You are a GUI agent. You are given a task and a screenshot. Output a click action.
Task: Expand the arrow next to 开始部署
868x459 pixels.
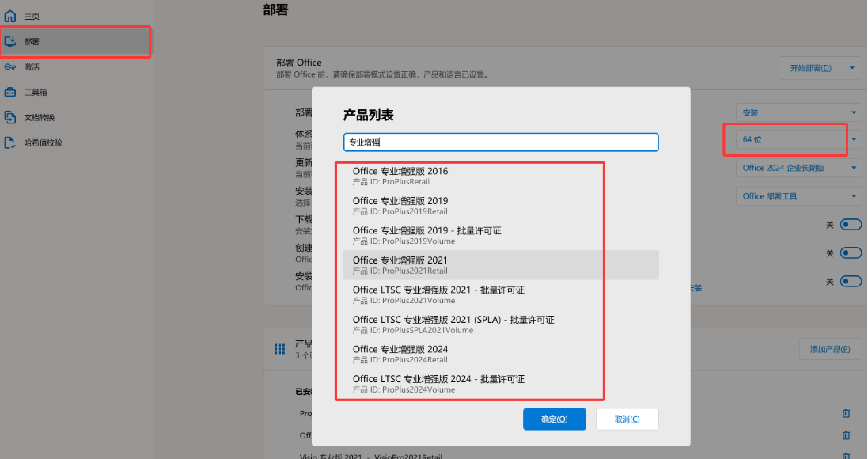tap(851, 68)
